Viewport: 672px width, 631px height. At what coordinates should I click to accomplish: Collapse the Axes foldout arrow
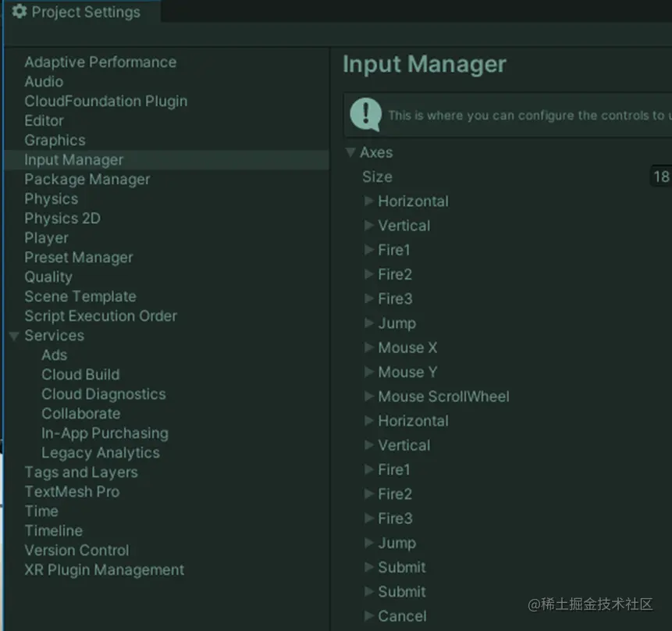tap(350, 152)
